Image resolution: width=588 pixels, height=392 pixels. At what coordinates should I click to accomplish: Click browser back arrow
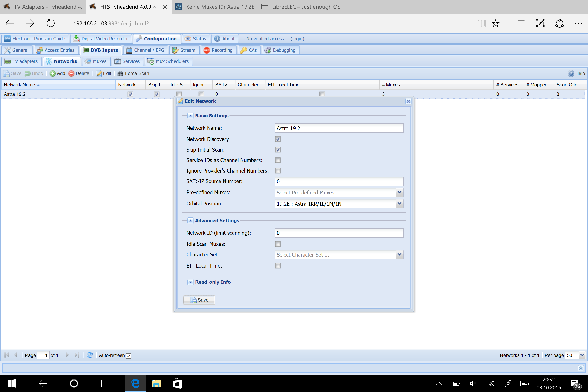point(9,23)
